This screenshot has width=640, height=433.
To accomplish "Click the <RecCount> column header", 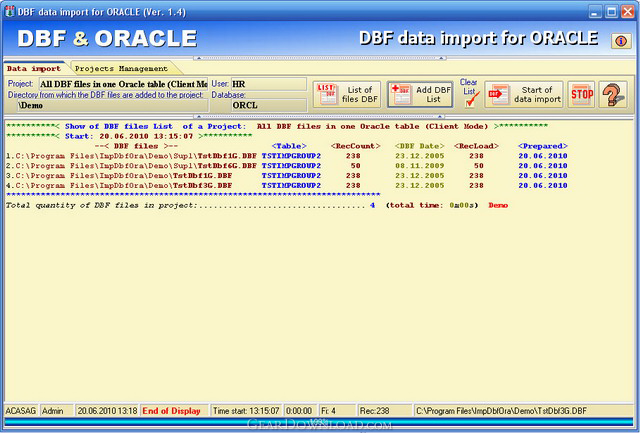I will tap(356, 146).
